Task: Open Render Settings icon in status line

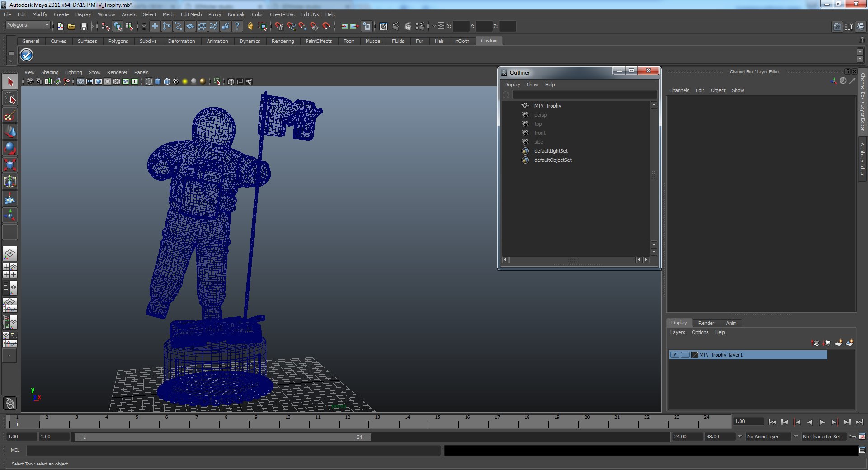Action: click(420, 26)
